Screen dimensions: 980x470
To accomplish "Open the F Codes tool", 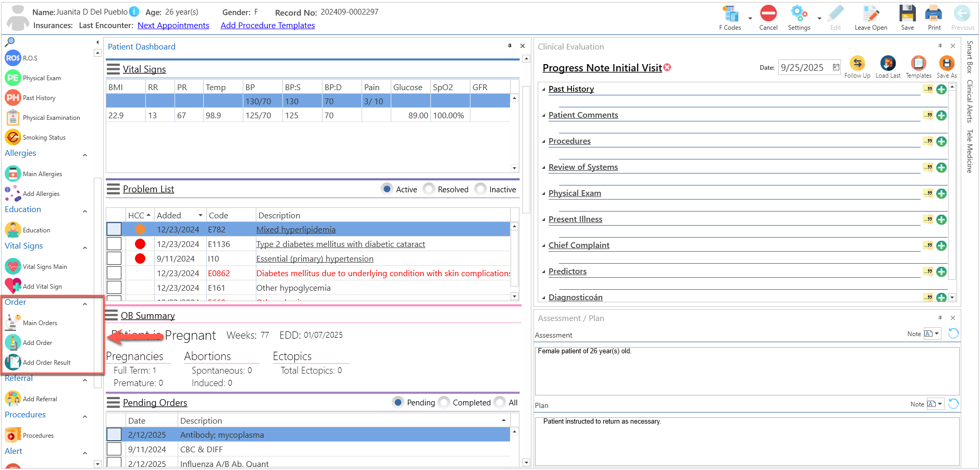I will point(730,18).
